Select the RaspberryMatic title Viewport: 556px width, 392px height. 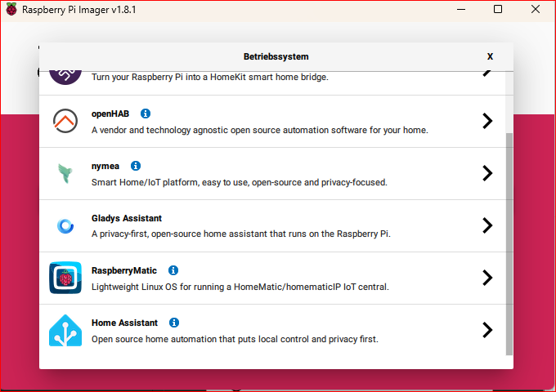124,270
